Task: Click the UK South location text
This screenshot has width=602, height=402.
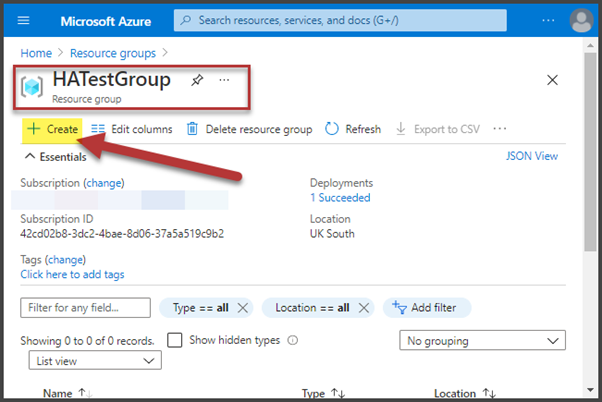Action: pyautogui.click(x=332, y=234)
